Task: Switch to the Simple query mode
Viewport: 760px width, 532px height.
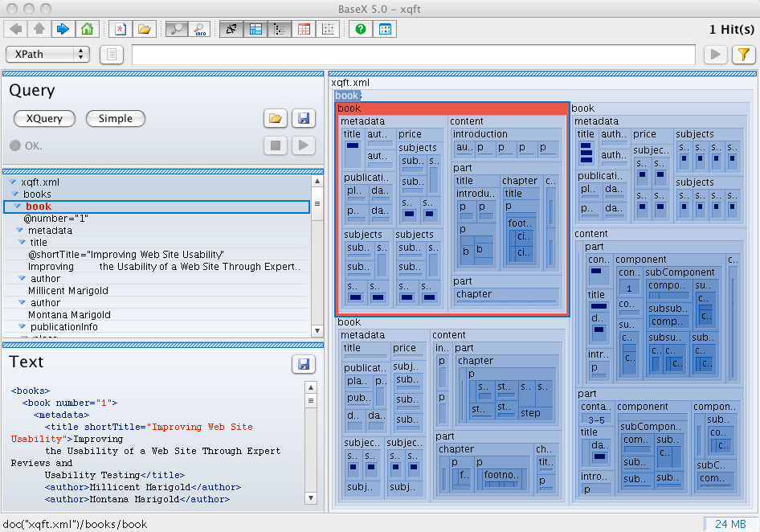Action: click(x=115, y=119)
